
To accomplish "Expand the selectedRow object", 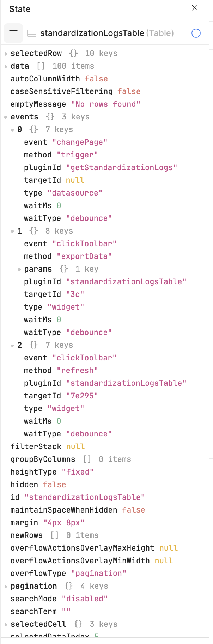I will click(6, 54).
